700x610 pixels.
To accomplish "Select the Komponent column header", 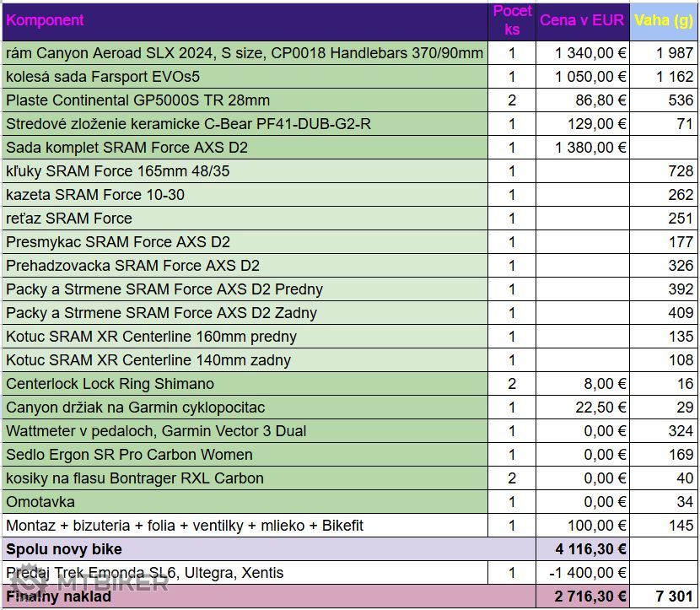I will click(x=45, y=20).
